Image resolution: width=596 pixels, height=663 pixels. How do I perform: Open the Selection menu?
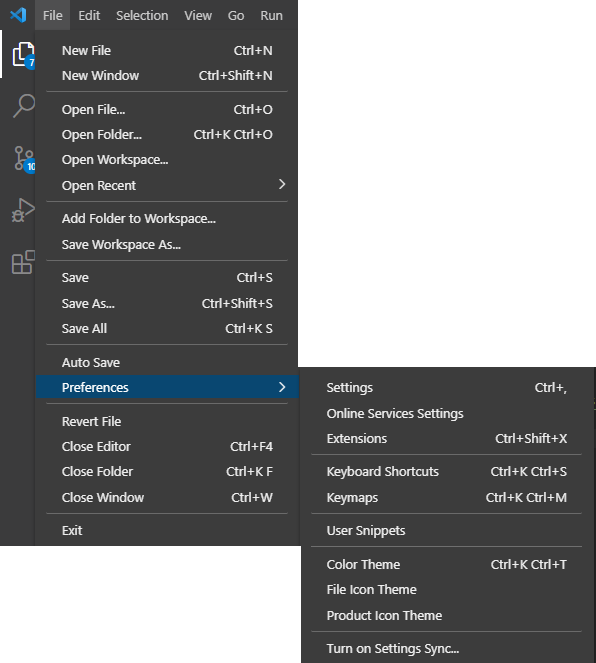tap(142, 15)
